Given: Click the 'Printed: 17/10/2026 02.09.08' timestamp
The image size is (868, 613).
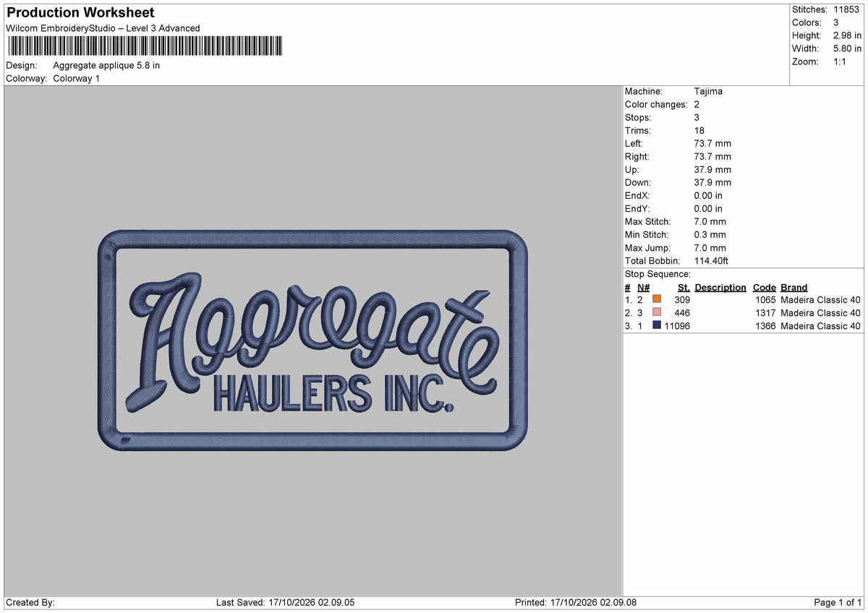Looking at the screenshot, I should pos(576,602).
